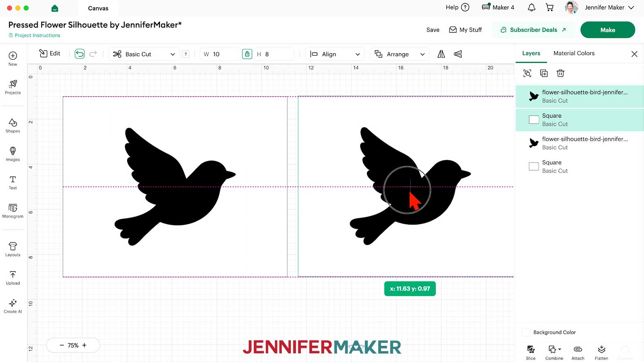
Task: Click the project title text
Action: coord(95,25)
